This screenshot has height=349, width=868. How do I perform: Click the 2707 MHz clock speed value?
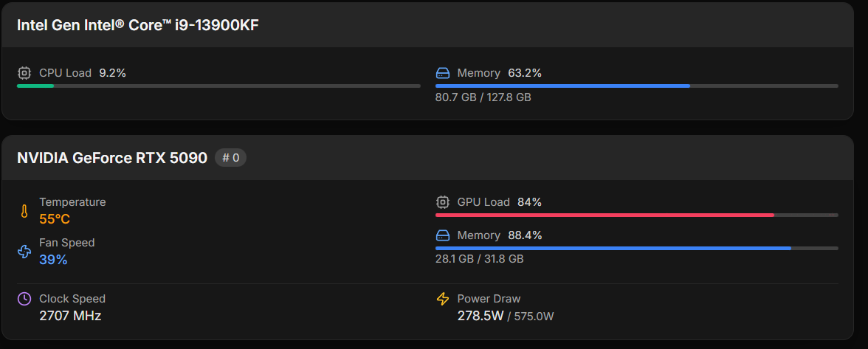tap(70, 316)
